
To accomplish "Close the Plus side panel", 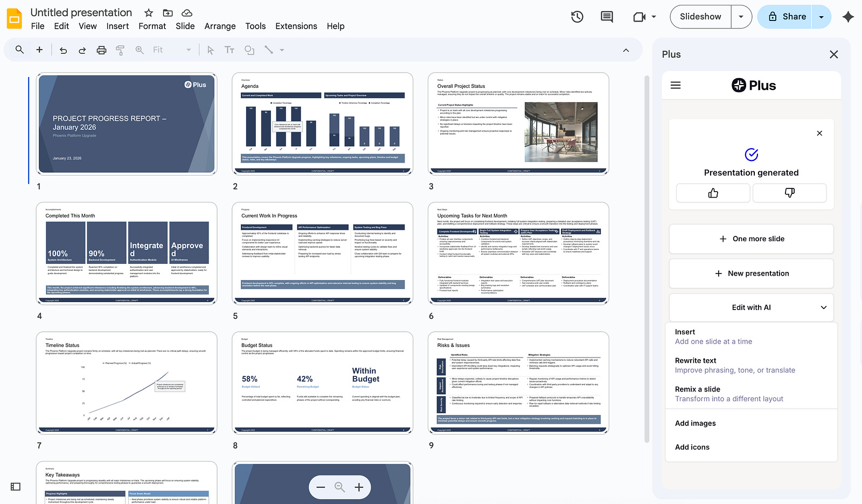I will [834, 54].
